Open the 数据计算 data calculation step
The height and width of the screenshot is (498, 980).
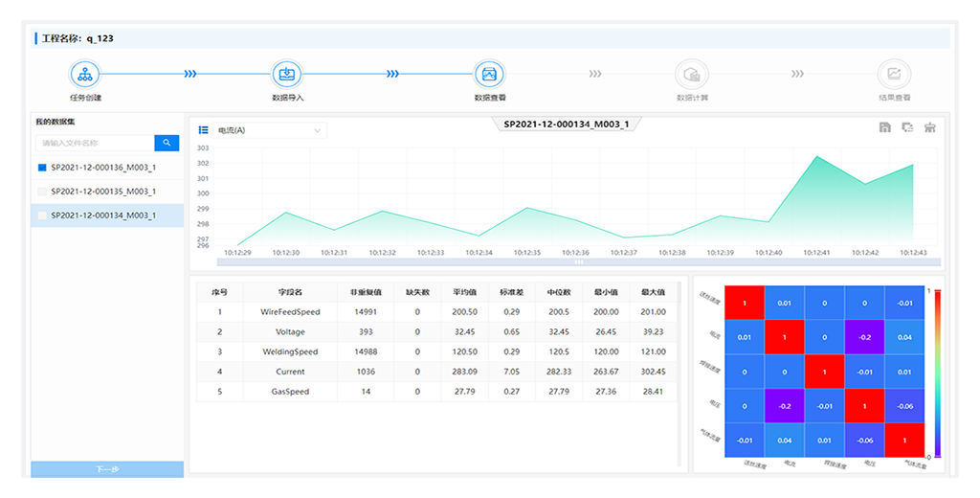[691, 74]
